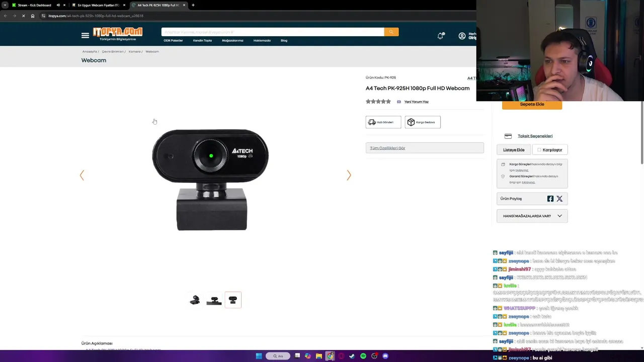Open Taksit Seçenekleri link
This screenshot has width=644, height=362.
[x=535, y=136]
